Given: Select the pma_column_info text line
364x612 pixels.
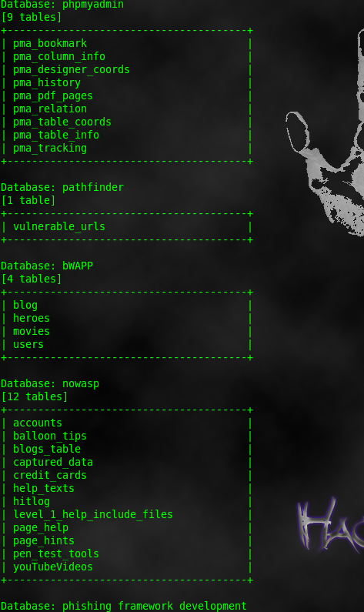Looking at the screenshot, I should (x=59, y=57).
